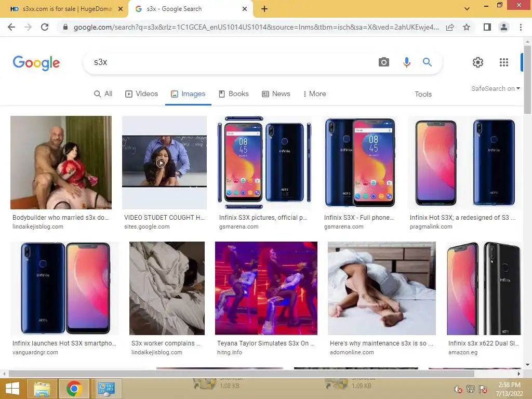The width and height of the screenshot is (532, 399).
Task: Select the Images tab
Action: tap(188, 94)
